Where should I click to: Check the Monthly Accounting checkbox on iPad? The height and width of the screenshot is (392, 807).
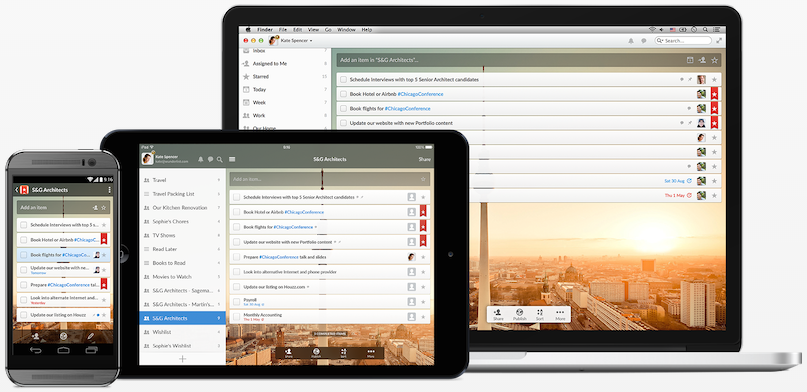236,316
